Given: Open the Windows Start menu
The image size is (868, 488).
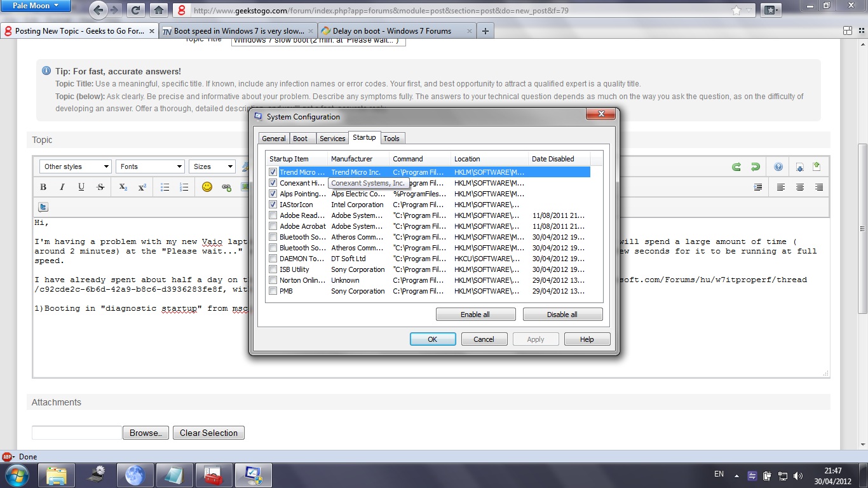Looking at the screenshot, I should coord(17,475).
